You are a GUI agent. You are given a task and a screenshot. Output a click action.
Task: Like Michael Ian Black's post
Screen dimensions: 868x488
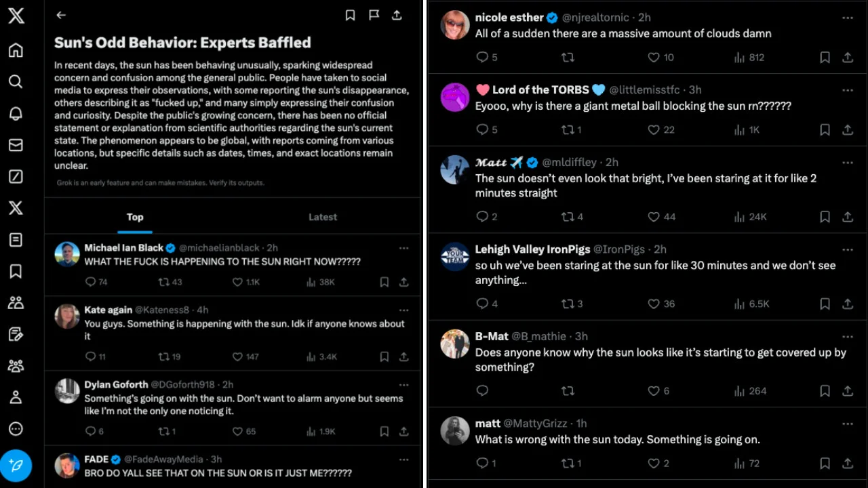tap(237, 282)
